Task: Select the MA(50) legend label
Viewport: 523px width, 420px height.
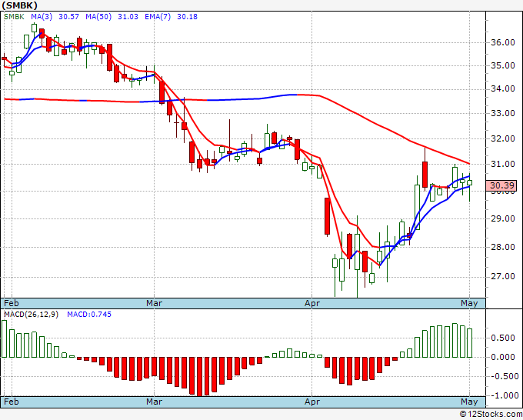Action: pos(98,17)
